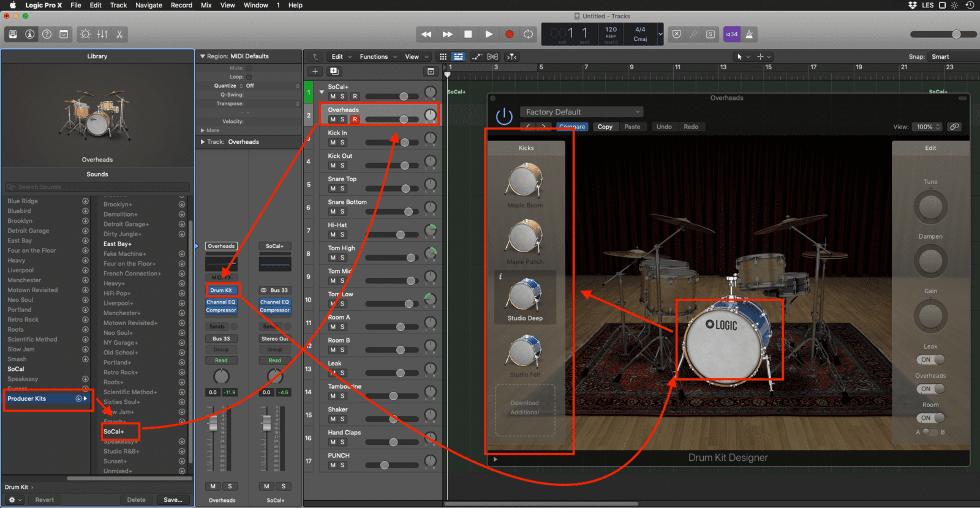This screenshot has height=508, width=980.
Task: Show info for Studio Deep kick
Action: pyautogui.click(x=500, y=277)
